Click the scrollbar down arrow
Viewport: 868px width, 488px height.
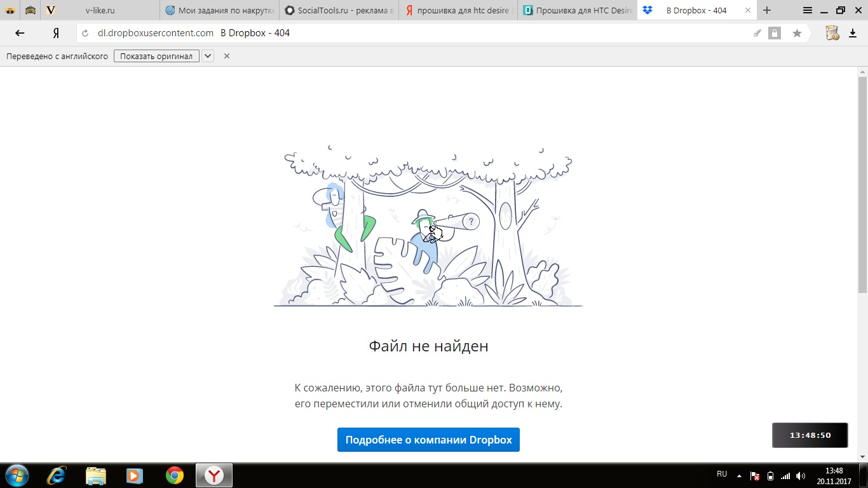[x=862, y=456]
